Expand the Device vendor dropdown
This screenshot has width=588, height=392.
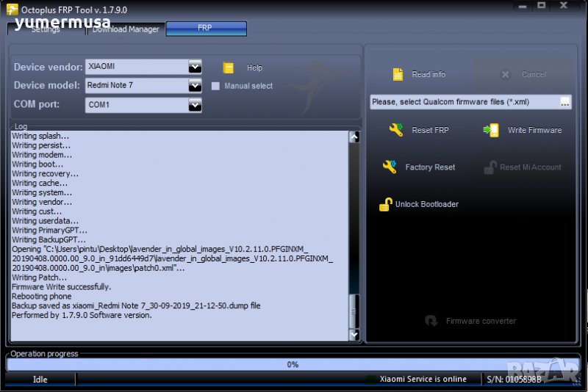(x=195, y=67)
